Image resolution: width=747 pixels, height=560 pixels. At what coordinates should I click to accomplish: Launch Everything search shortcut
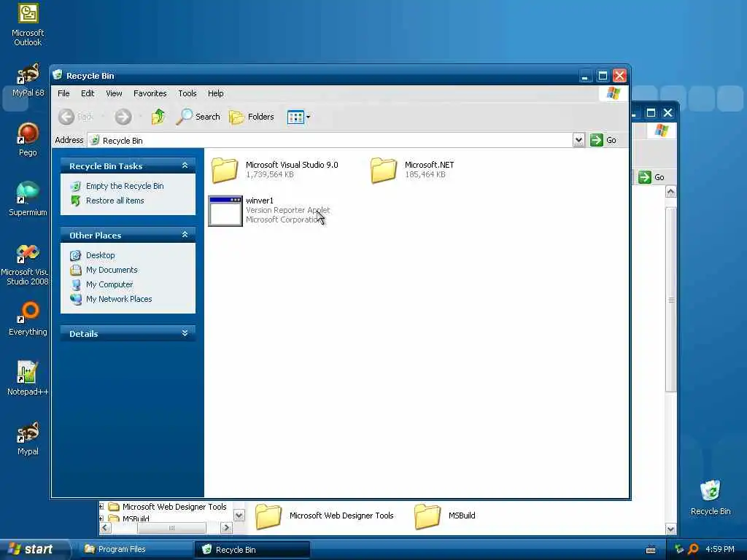pyautogui.click(x=28, y=319)
